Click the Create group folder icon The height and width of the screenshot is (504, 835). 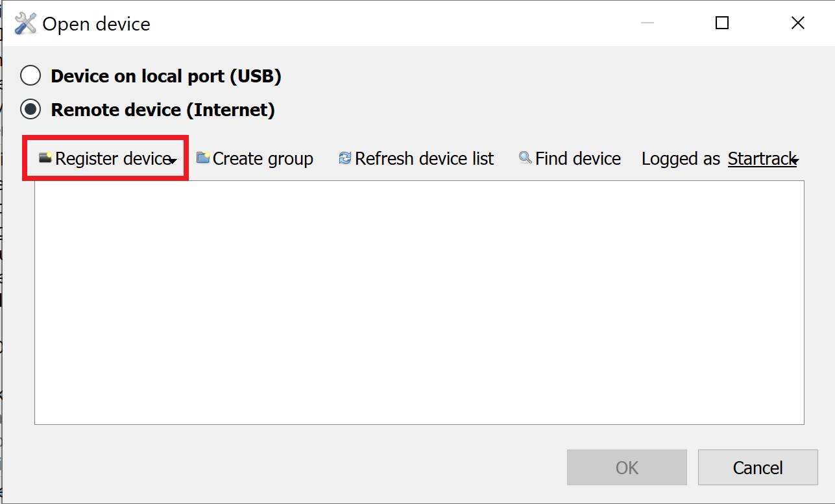pos(203,158)
